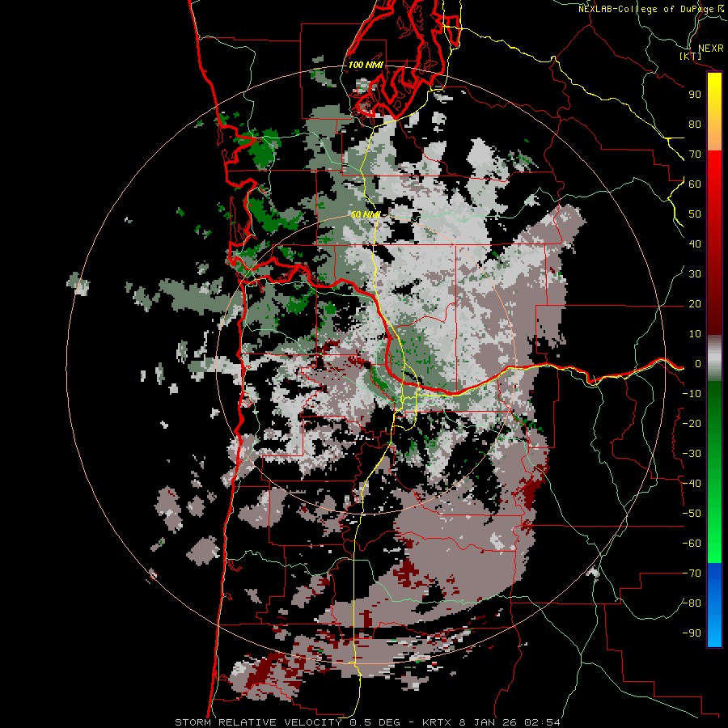Click the -40 value on the velocity scale
Image resolution: width=728 pixels, height=728 pixels.
(692, 484)
